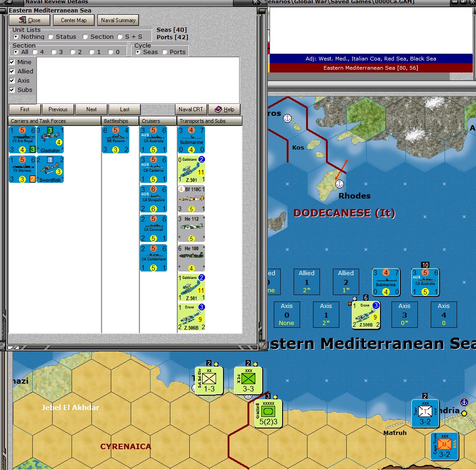Click the 3-2 territorial unit near Matruh

coord(425,414)
